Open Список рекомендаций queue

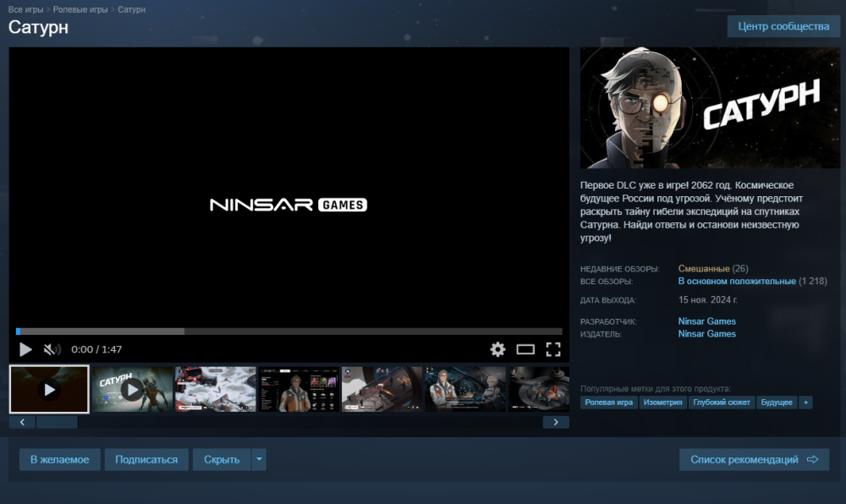tap(755, 460)
